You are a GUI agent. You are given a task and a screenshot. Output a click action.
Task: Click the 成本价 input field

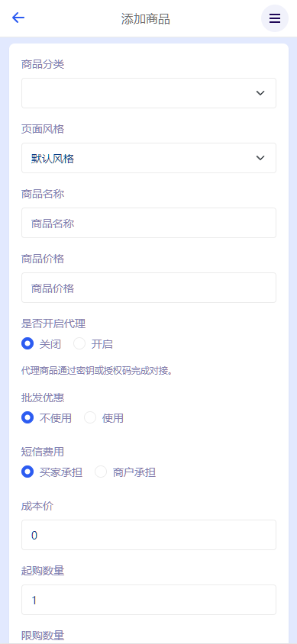coord(149,535)
